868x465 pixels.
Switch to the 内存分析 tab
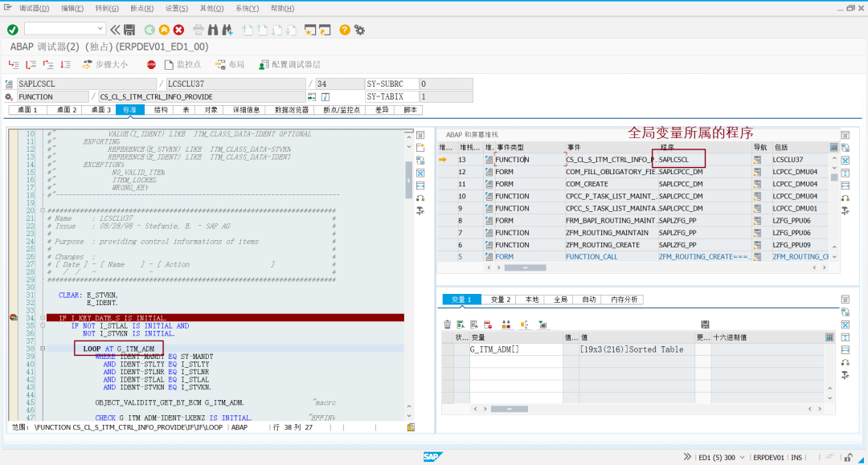click(x=624, y=300)
